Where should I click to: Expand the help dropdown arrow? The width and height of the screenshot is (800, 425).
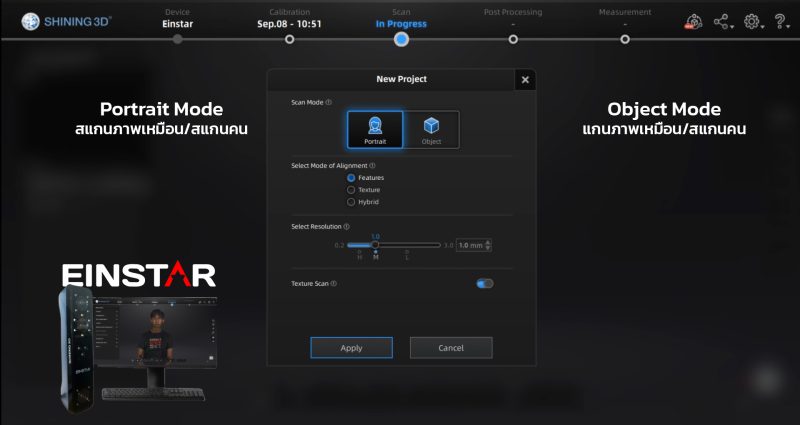tap(789, 27)
